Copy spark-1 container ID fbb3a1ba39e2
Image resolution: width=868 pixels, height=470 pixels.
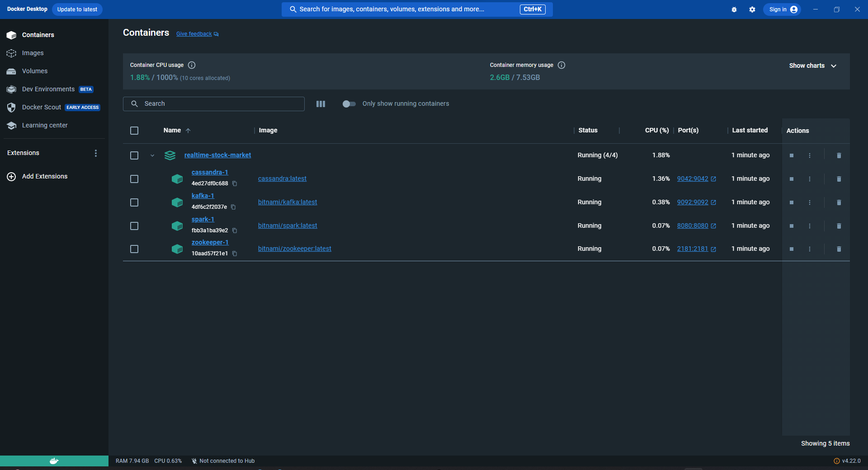[x=235, y=230]
